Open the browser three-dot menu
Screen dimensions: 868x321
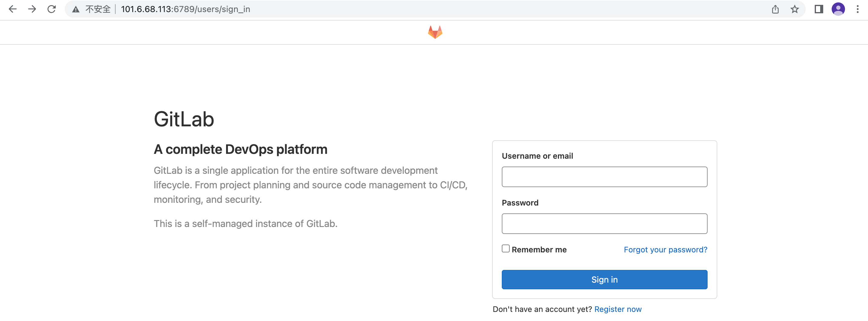pyautogui.click(x=857, y=9)
